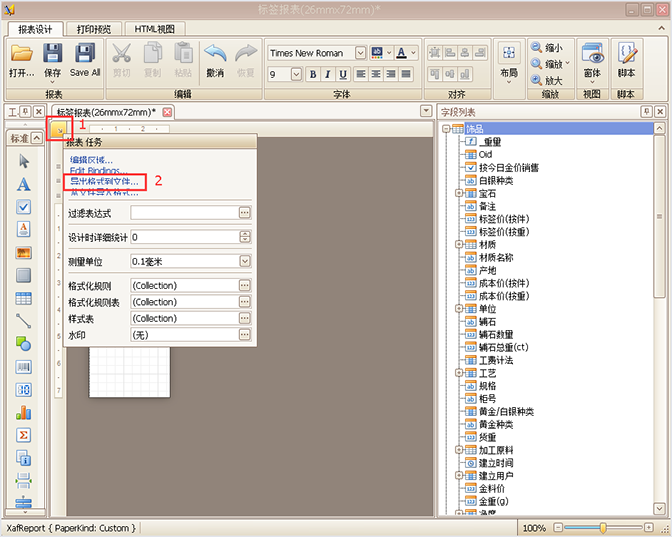Expand the 宝石 node in field list
Image resolution: width=672 pixels, height=537 pixels.
pos(459,193)
